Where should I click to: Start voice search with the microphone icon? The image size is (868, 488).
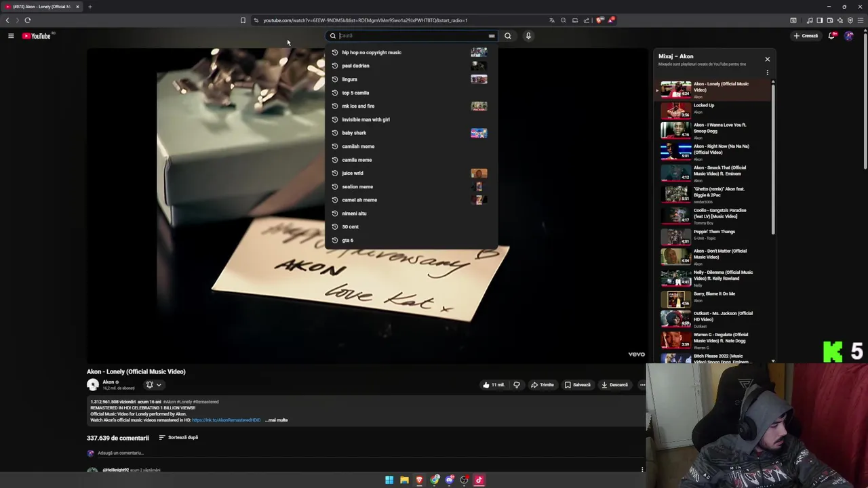pyautogui.click(x=528, y=36)
